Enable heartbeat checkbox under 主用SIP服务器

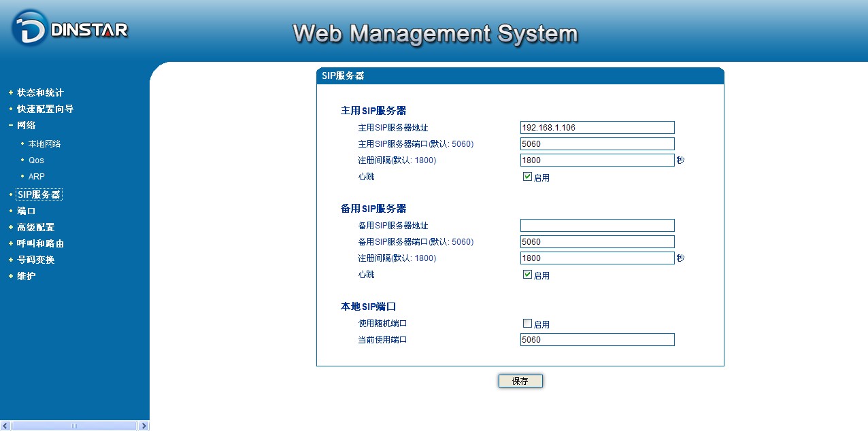click(x=527, y=177)
